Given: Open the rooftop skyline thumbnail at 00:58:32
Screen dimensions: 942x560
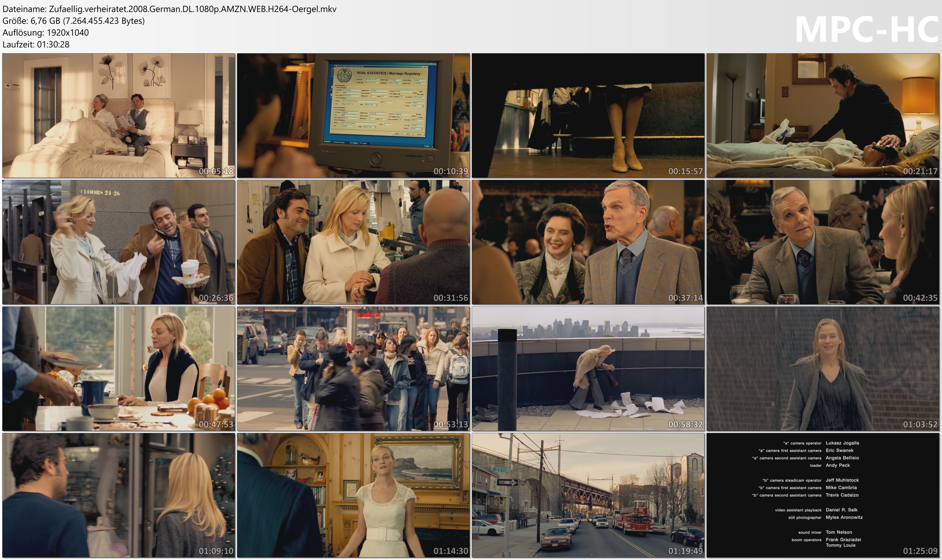Looking at the screenshot, I should [588, 369].
